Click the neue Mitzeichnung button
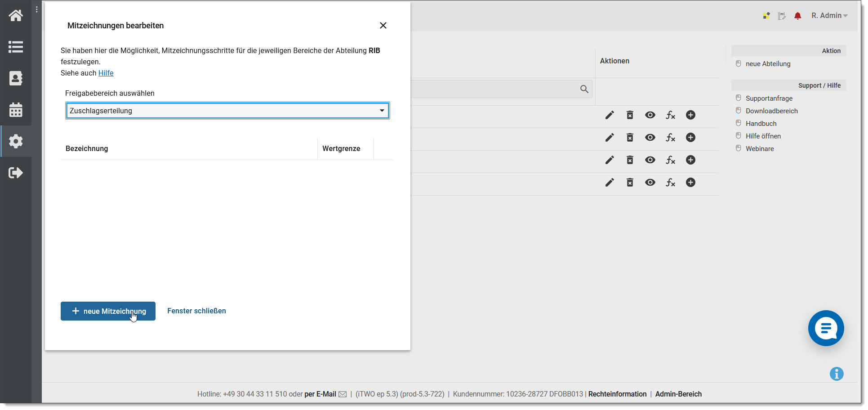The image size is (868, 410). tap(108, 311)
